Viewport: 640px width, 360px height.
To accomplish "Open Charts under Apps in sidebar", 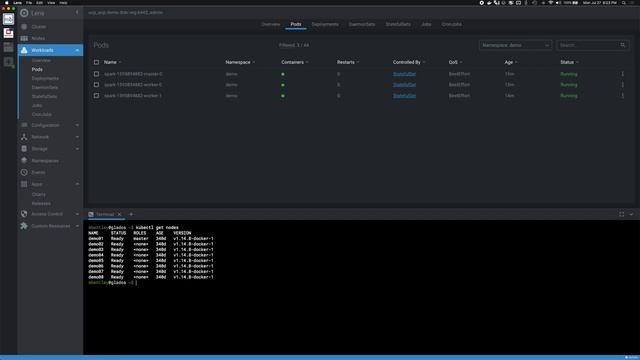I will pyautogui.click(x=39, y=195).
